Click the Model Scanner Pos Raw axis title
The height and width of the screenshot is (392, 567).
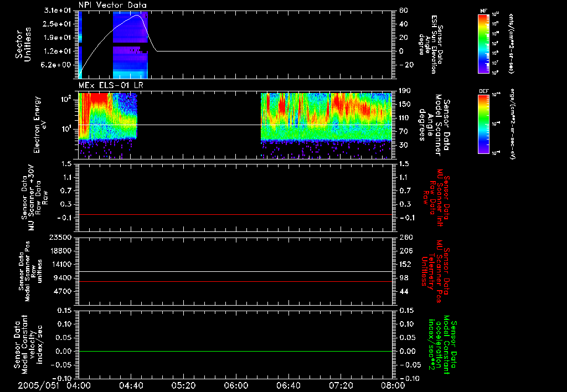click(30, 271)
